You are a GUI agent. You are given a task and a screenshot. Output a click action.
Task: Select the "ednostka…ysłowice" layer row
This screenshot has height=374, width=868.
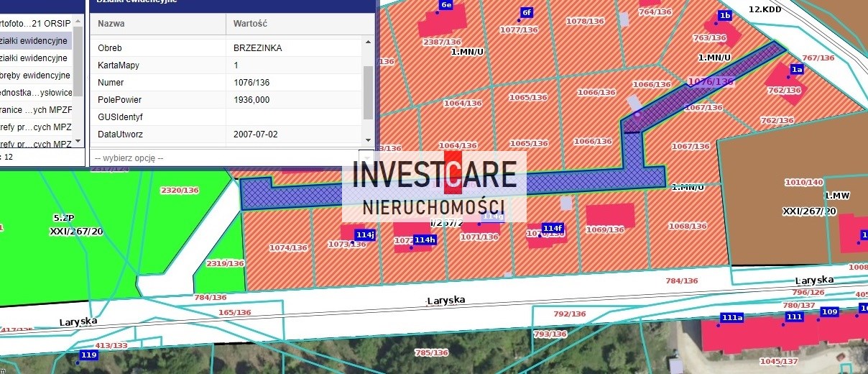coord(36,93)
